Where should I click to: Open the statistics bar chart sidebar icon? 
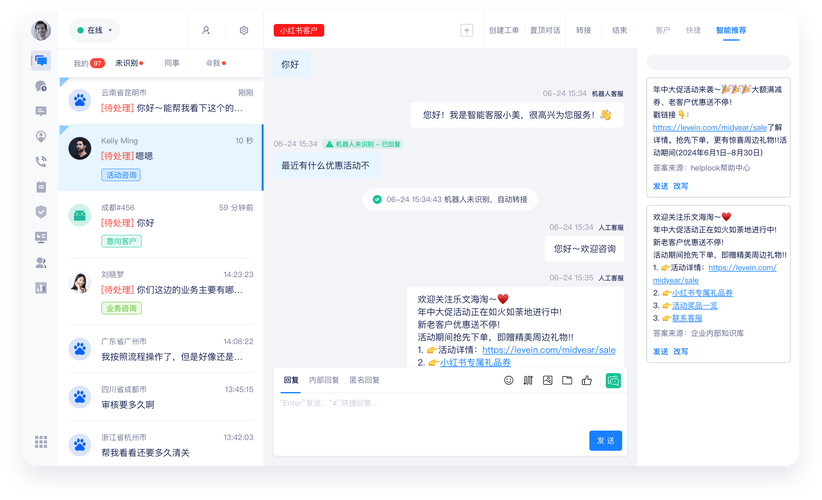coord(41,288)
